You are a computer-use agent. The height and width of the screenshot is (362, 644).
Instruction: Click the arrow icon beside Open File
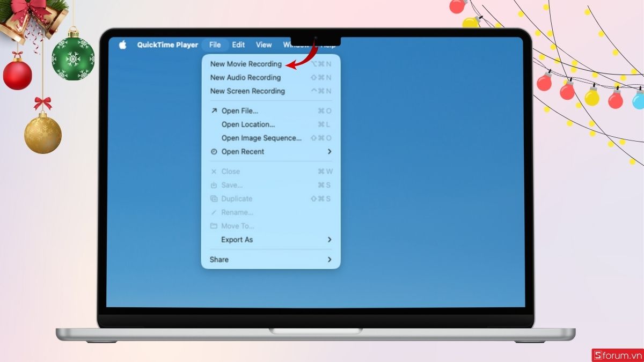pos(214,110)
